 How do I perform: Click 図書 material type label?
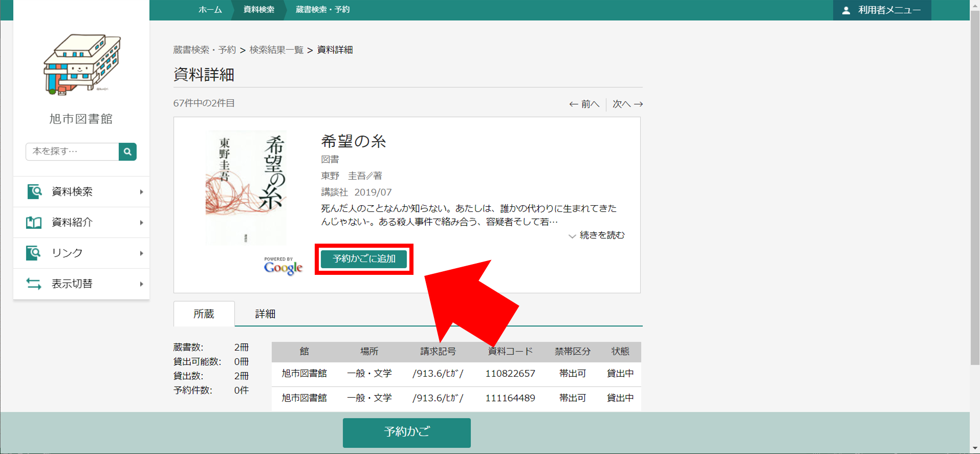[x=330, y=160]
